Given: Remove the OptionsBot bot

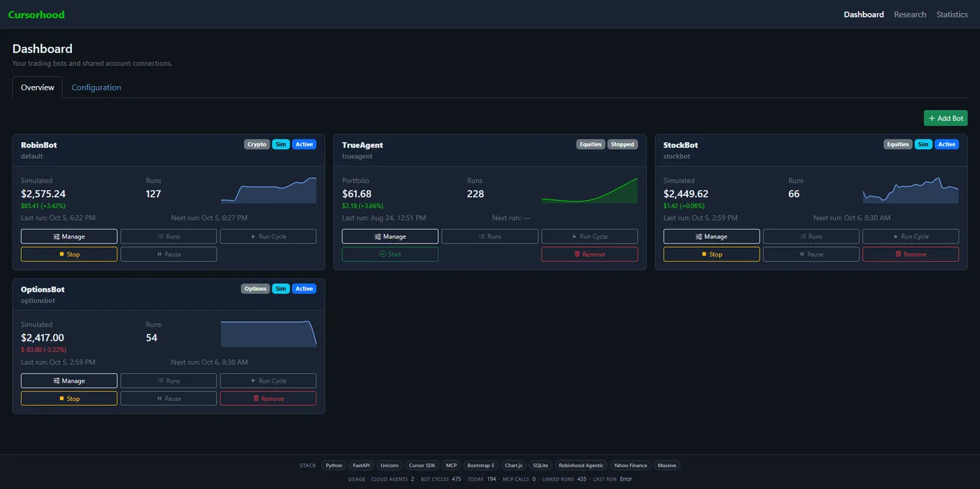Looking at the screenshot, I should (x=268, y=399).
